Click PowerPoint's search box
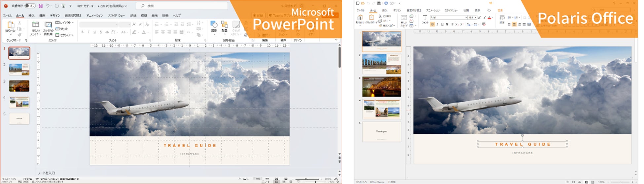 coord(182,6)
